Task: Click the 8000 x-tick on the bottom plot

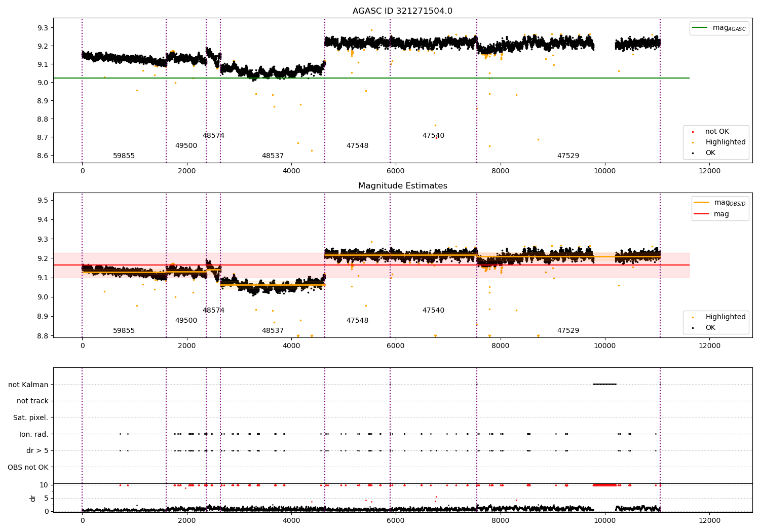Action: tap(501, 521)
